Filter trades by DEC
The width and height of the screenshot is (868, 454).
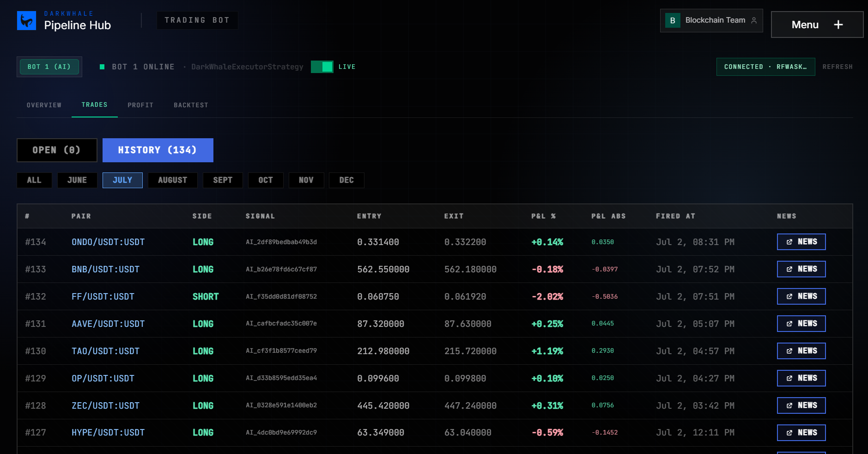coord(346,180)
